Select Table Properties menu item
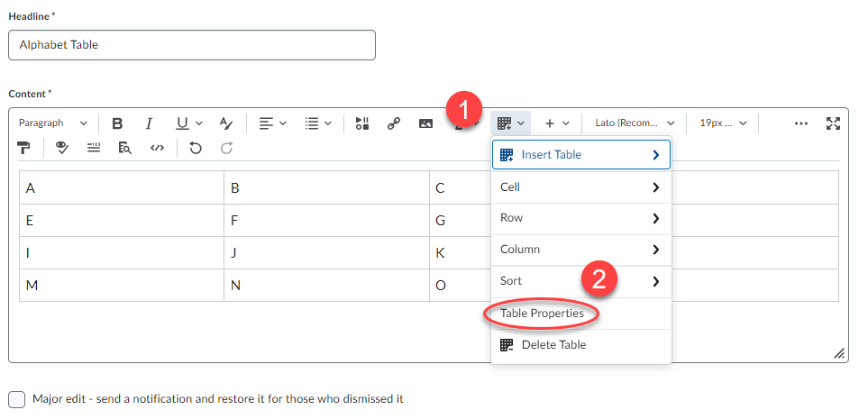Viewport: 868px width, 419px height. click(581, 314)
